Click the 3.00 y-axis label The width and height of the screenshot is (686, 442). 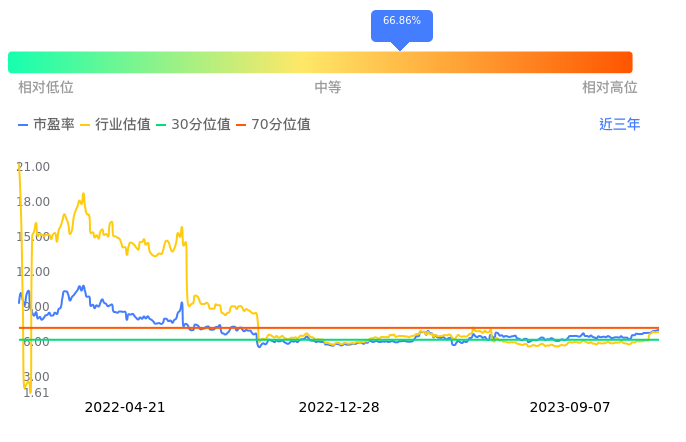point(36,377)
